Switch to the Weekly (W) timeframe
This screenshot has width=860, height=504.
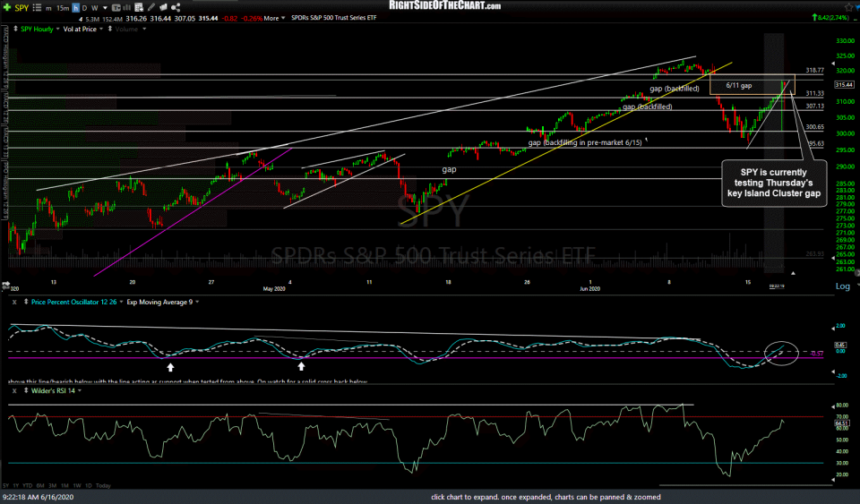(94, 8)
